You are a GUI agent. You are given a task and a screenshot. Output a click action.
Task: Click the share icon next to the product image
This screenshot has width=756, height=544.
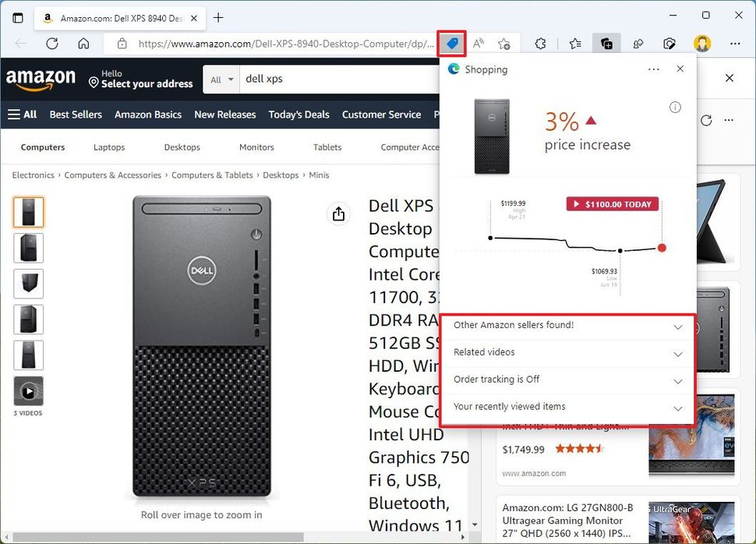[x=338, y=214]
